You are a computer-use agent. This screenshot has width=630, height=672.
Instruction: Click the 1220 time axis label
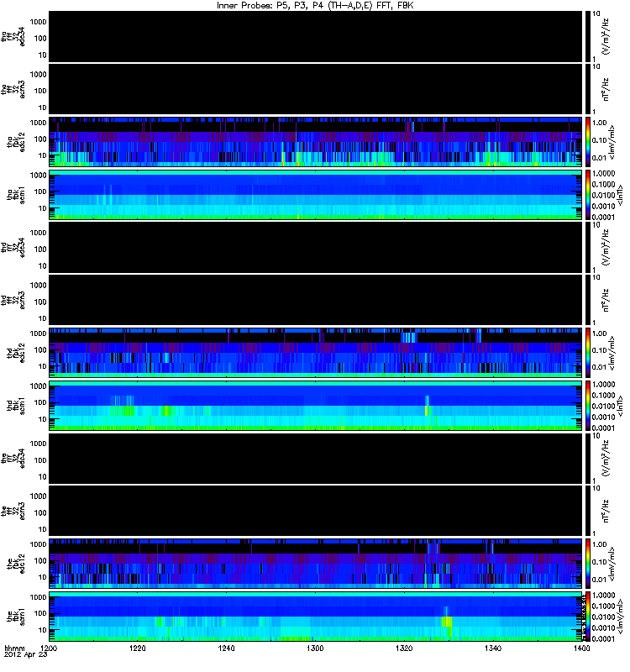click(x=138, y=648)
